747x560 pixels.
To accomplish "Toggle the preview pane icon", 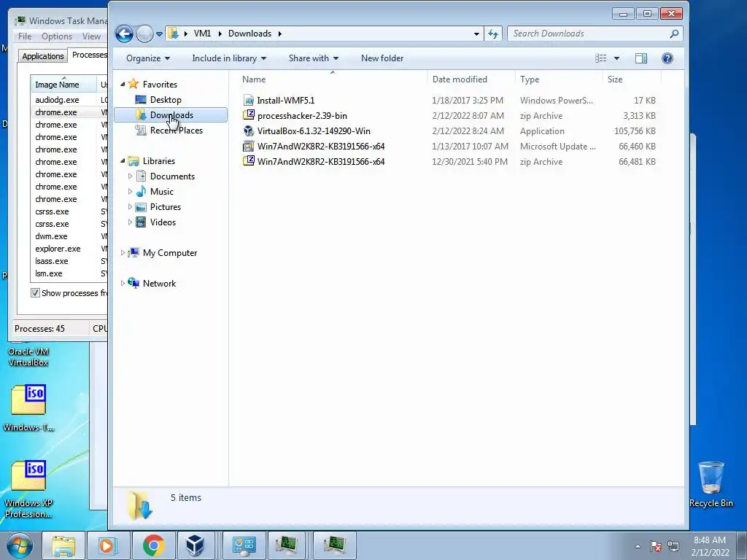I will pos(641,58).
